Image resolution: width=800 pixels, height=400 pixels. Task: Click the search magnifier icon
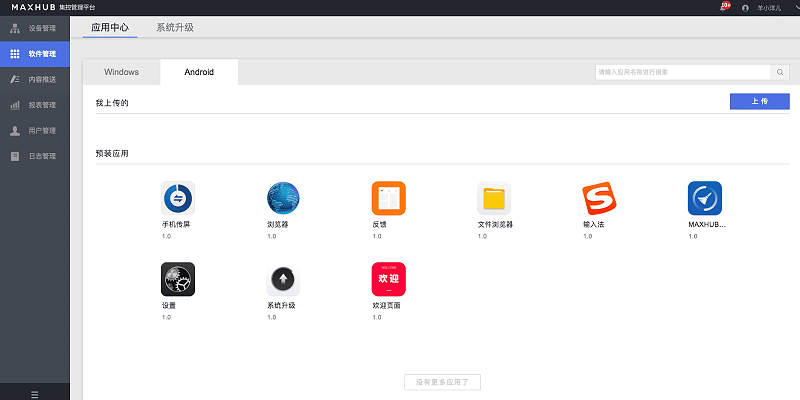[x=779, y=72]
